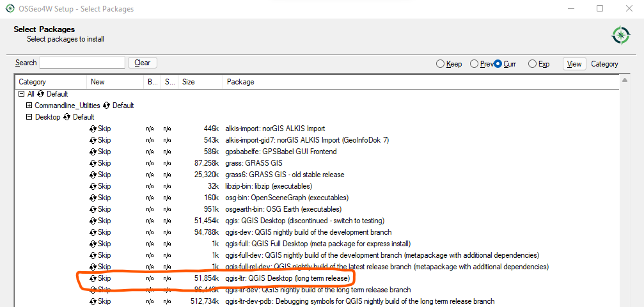Click the Skip cycle icon for alkis-import-gid7

(x=93, y=140)
